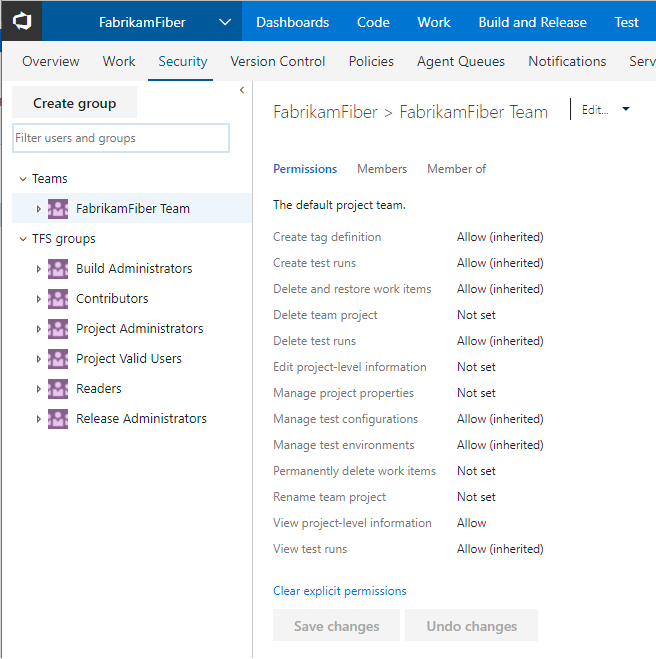Change View project-level information permission value
This screenshot has height=659, width=656.
coord(472,523)
